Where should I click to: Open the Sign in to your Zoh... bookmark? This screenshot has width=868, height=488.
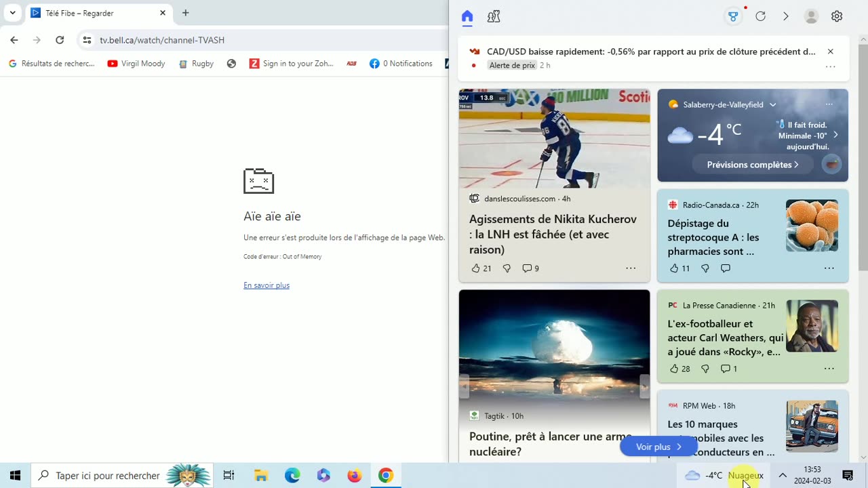click(x=292, y=64)
